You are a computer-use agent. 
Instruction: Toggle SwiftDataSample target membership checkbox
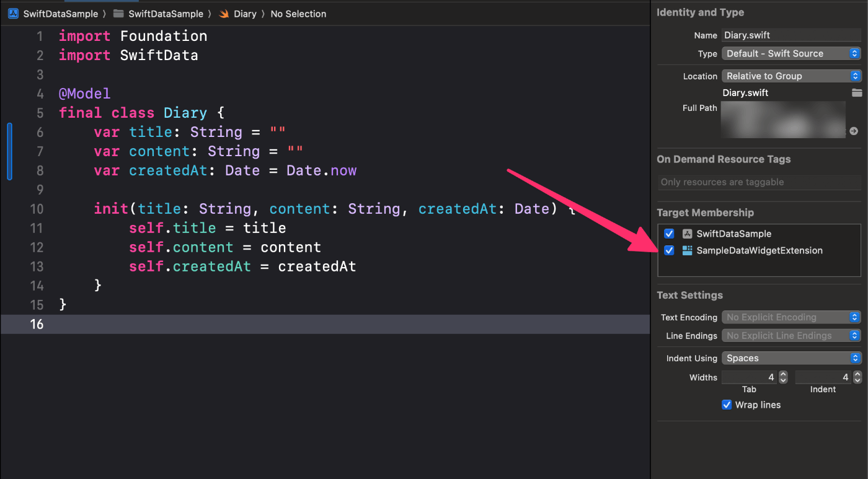669,234
